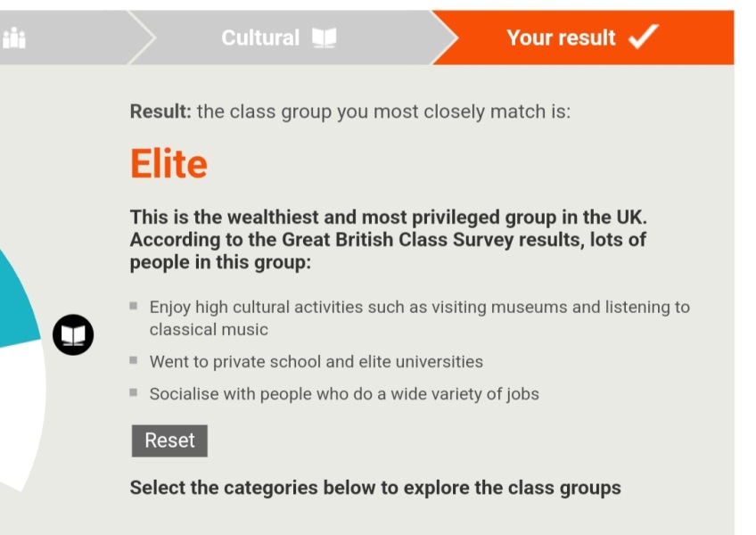Click the Elite result heading
The image size is (756, 535).
[168, 163]
